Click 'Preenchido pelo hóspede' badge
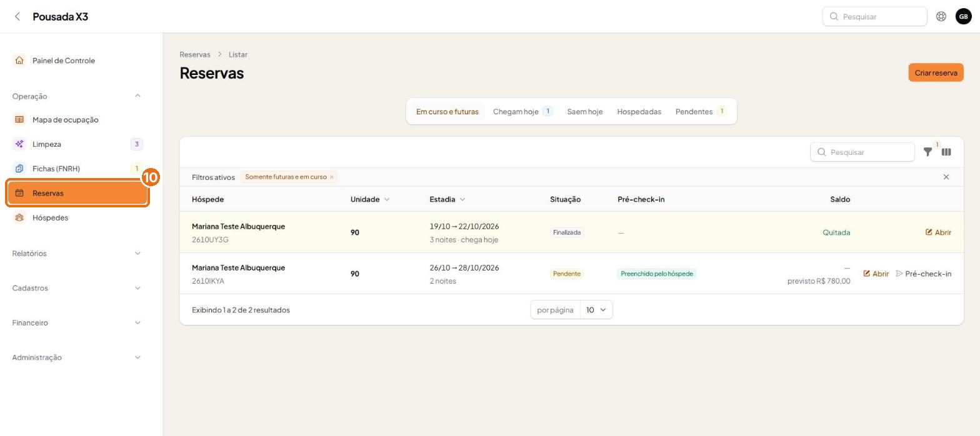This screenshot has width=980, height=436. click(x=657, y=274)
